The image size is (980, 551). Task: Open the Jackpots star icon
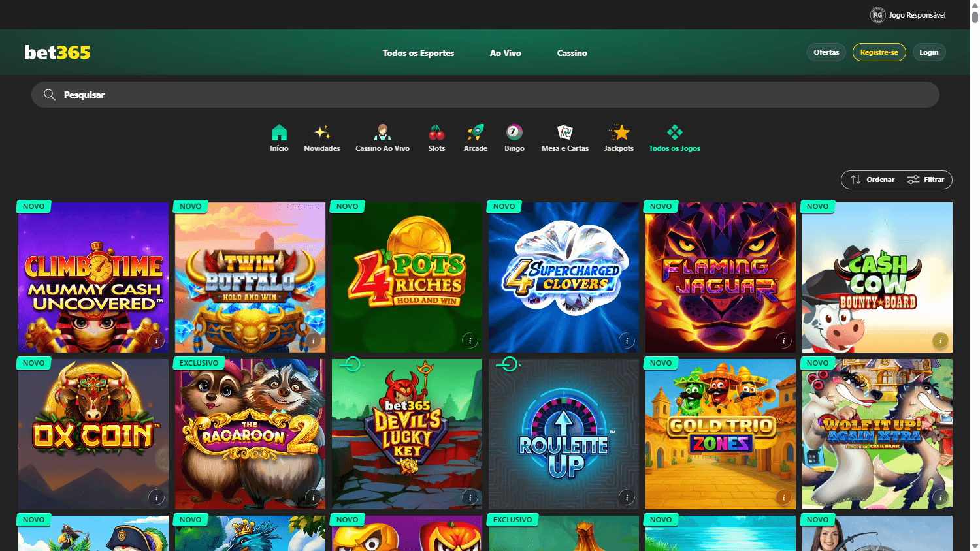[619, 133]
